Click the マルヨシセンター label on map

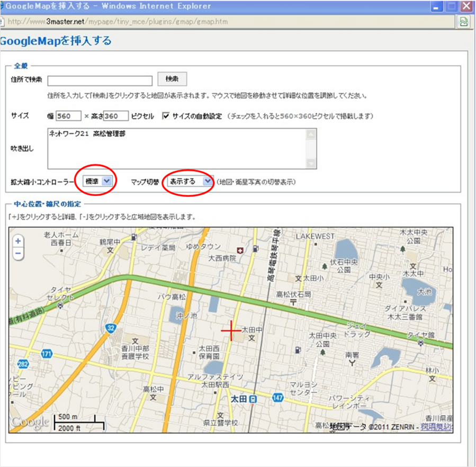pos(303,388)
